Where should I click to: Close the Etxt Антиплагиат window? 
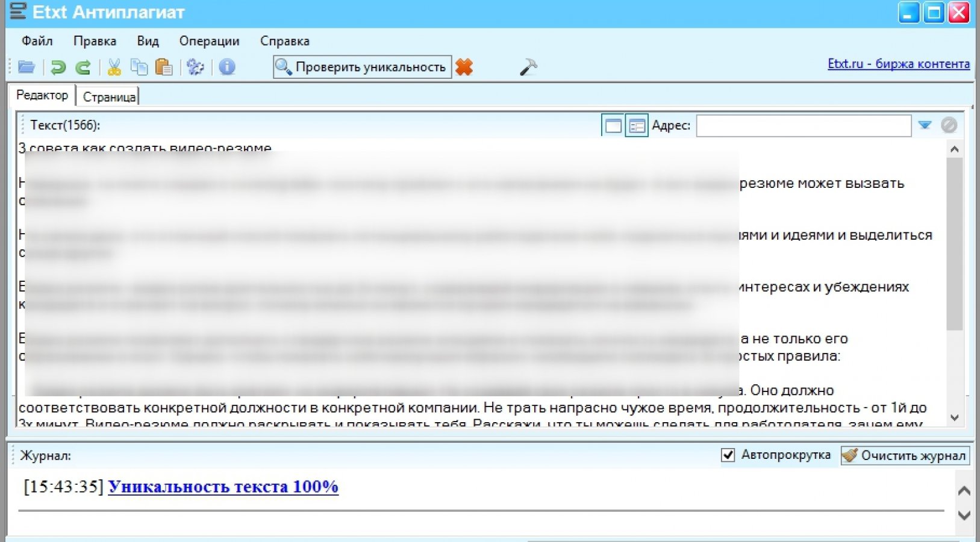958,13
